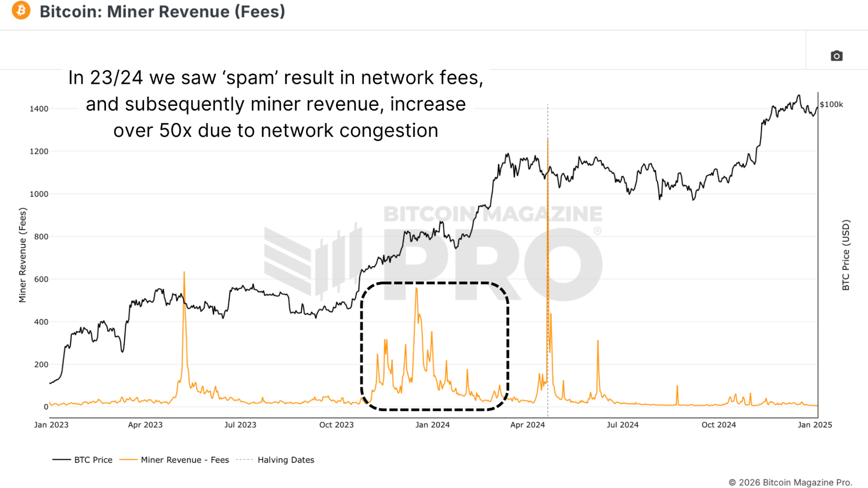
Task: Toggle Halving Dates legend entry
Action: (x=285, y=460)
